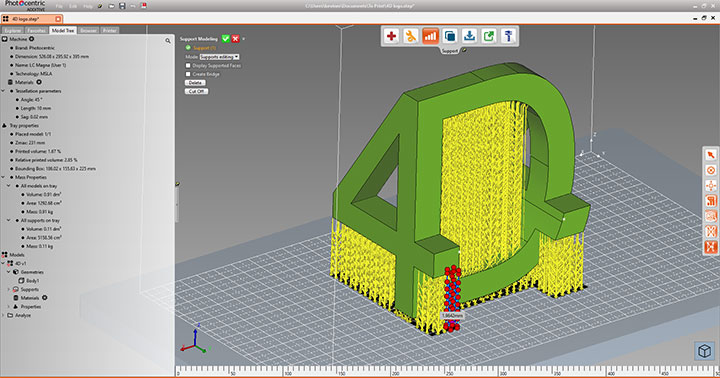Click the pencil icon in top bar
720x378 pixels.
coord(100,6)
